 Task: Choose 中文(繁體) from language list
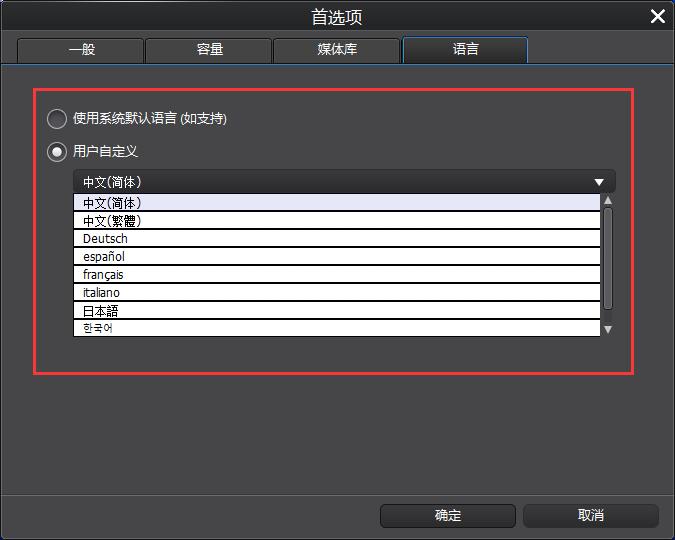tap(337, 220)
